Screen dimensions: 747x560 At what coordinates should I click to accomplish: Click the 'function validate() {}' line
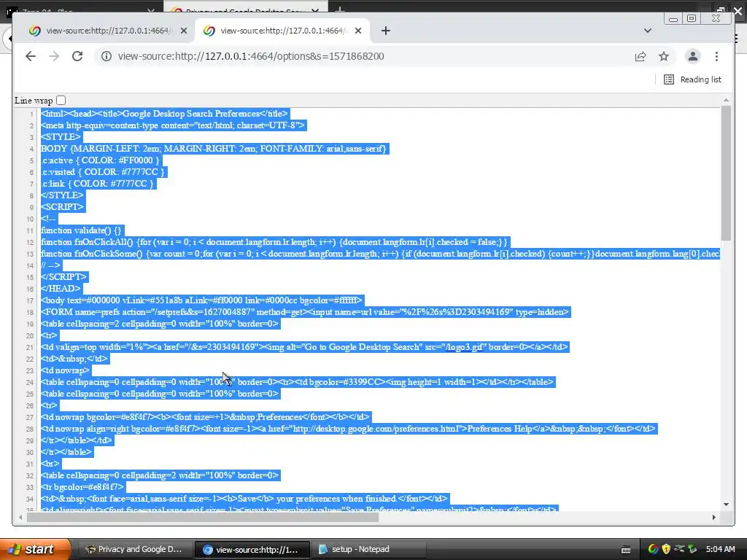(82, 230)
